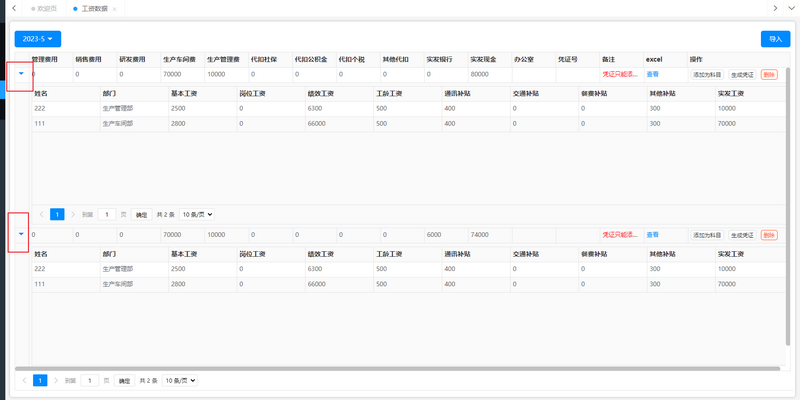Go to next page in bottom main pagination
This screenshot has width=800, height=400.
56,380
